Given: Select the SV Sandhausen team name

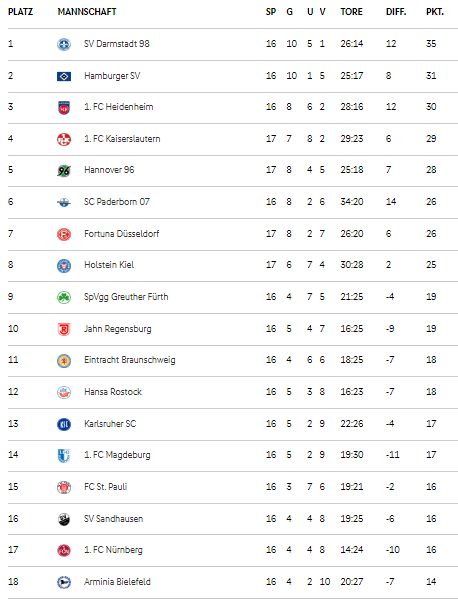Looking at the screenshot, I should [113, 519].
